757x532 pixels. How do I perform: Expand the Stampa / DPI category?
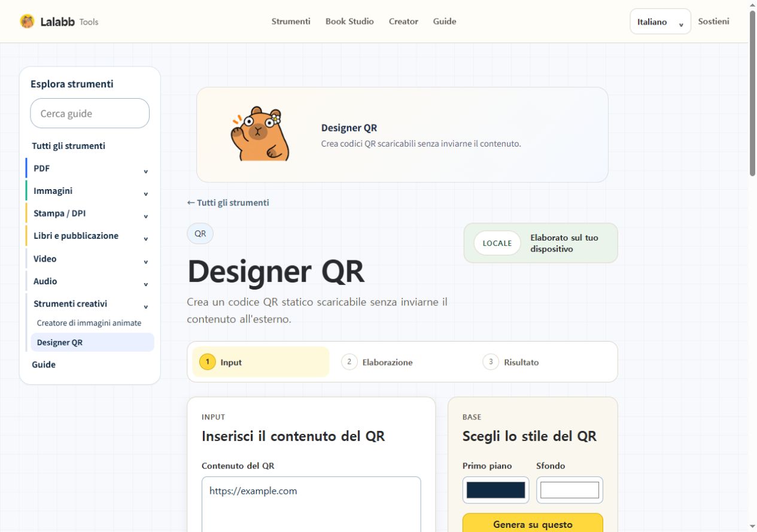(x=90, y=214)
